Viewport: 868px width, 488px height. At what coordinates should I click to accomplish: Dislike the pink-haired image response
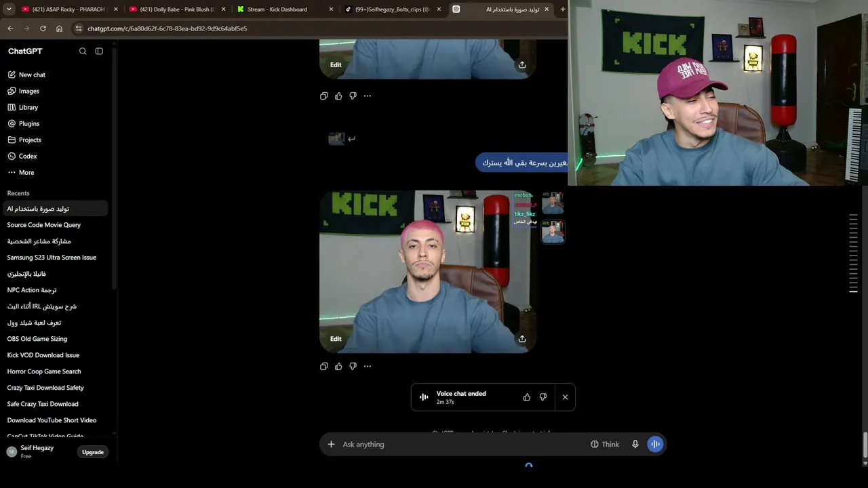353,366
